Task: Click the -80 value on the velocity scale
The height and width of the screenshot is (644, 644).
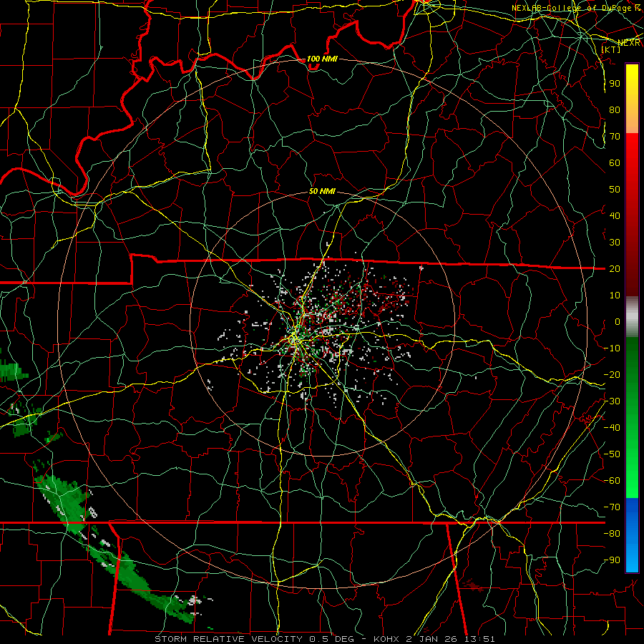Action: [x=612, y=534]
